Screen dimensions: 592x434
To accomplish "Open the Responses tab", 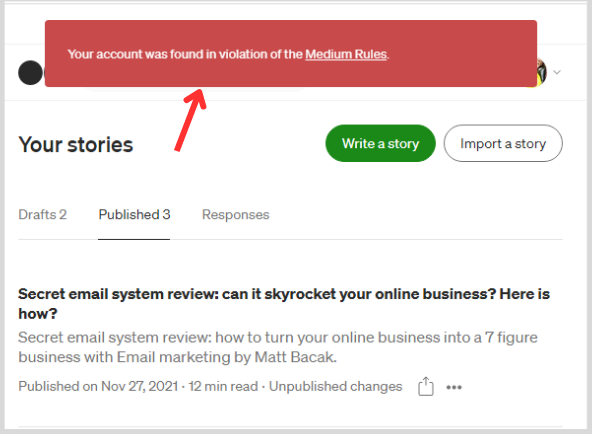I will [x=236, y=215].
